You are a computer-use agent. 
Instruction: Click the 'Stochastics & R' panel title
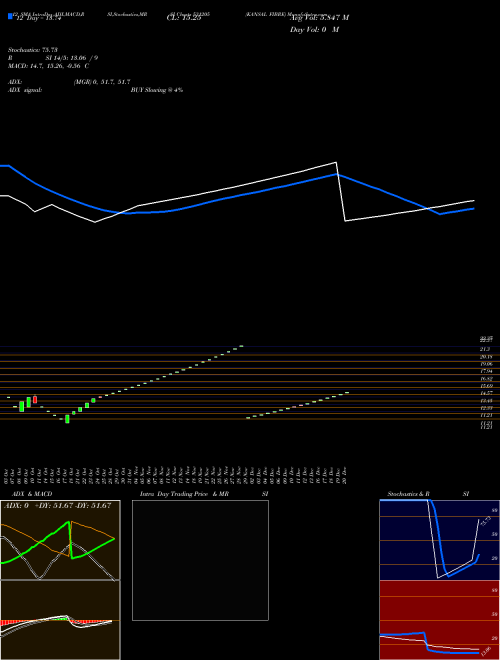pyautogui.click(x=409, y=494)
